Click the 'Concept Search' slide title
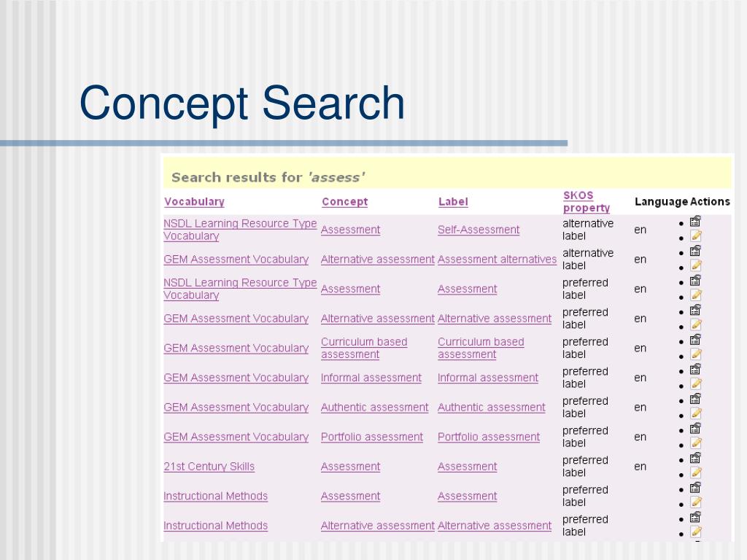The height and width of the screenshot is (560, 747). click(242, 104)
